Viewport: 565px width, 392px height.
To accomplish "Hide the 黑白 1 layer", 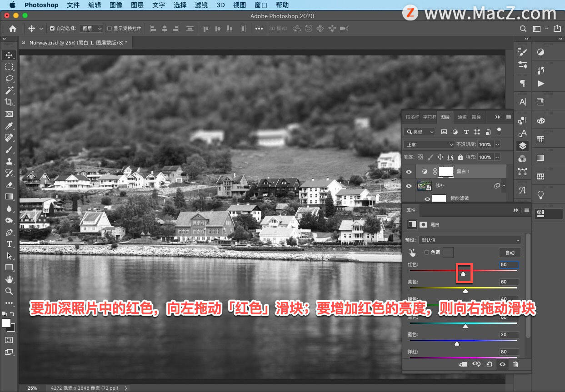I will (409, 172).
